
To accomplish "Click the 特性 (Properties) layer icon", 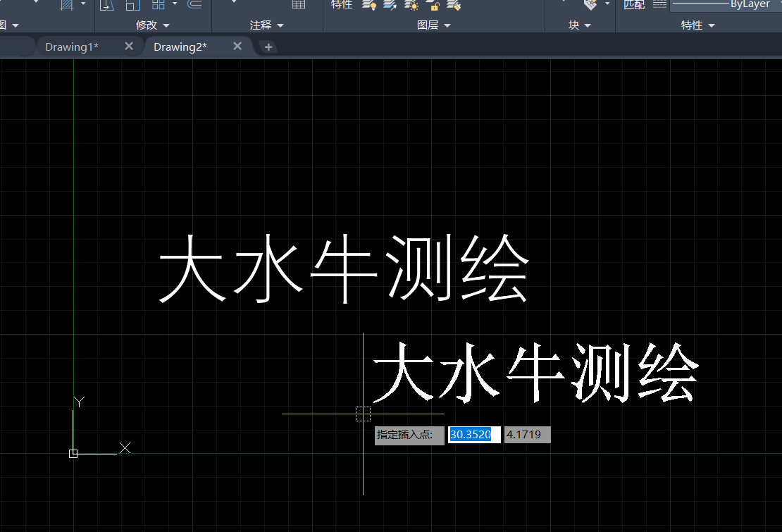I will click(341, 5).
